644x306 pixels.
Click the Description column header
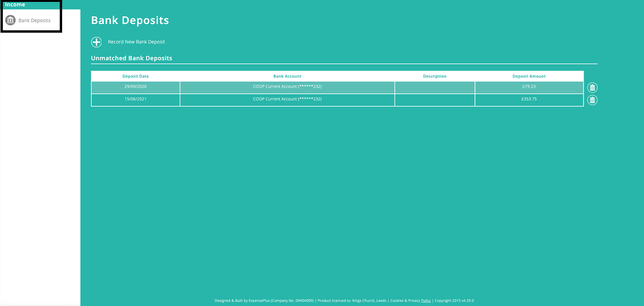pyautogui.click(x=435, y=76)
